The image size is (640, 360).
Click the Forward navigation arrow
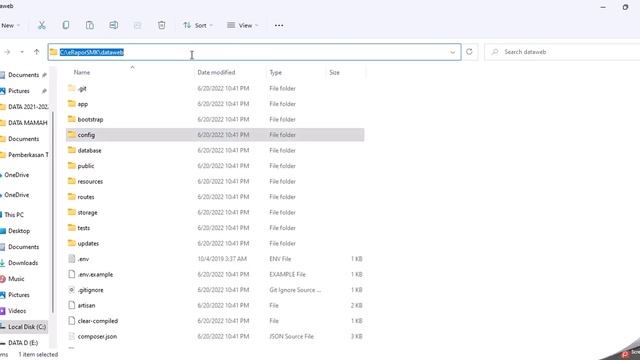coord(7,52)
